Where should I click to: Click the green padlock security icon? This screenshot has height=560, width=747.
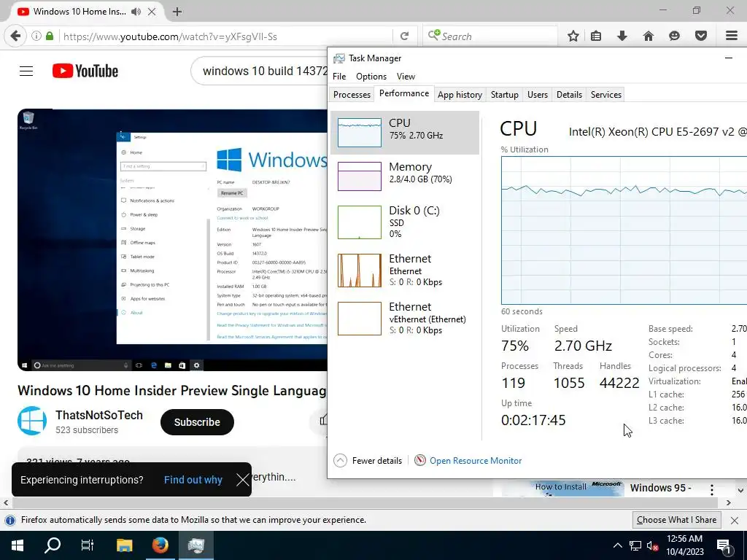[50, 36]
